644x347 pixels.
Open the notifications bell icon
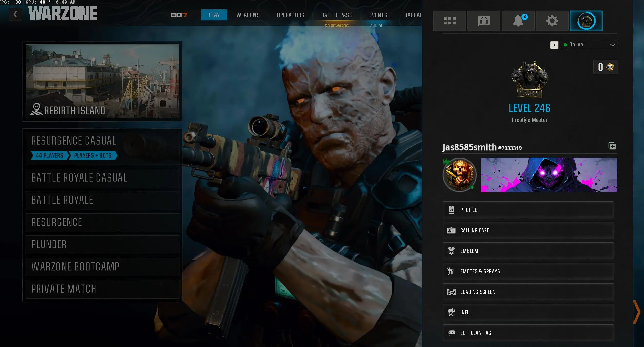(x=518, y=21)
